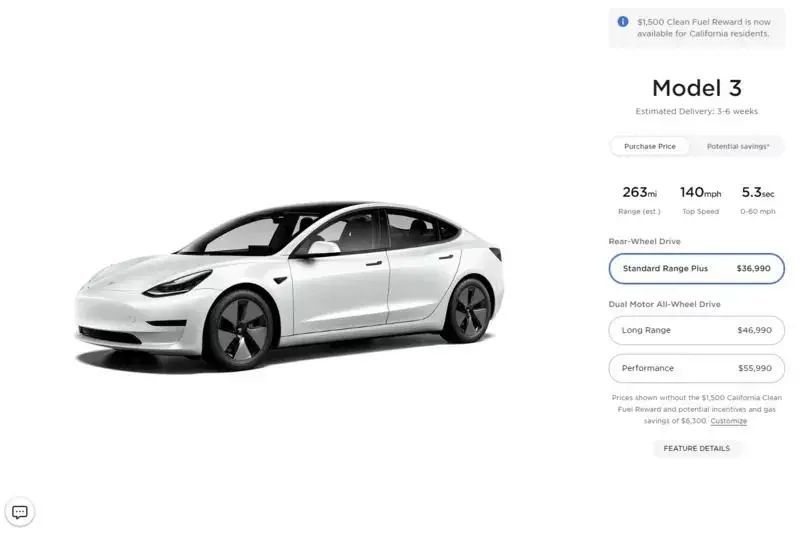Switch to the Purchase Price tab
Image resolution: width=800 pixels, height=533 pixels.
click(649, 146)
